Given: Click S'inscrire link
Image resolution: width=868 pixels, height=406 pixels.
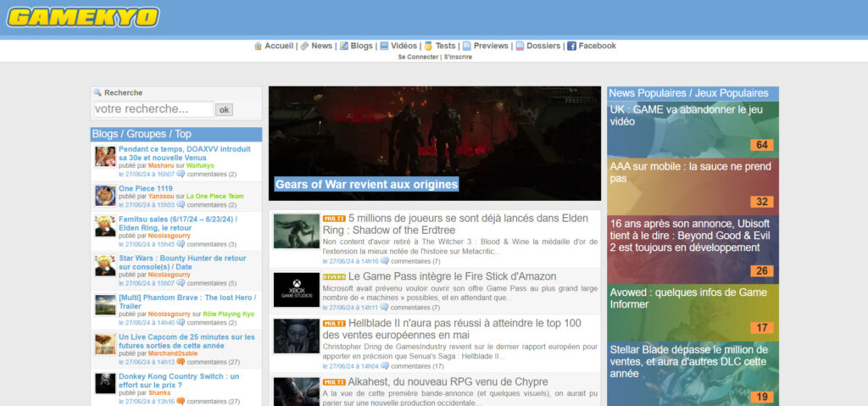Looking at the screenshot, I should coord(458,57).
